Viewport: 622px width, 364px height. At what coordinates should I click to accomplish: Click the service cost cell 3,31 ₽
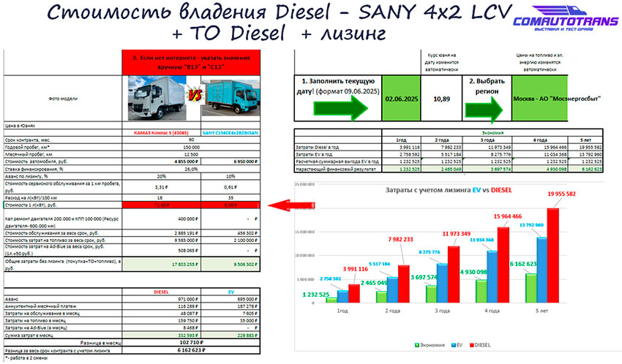[x=162, y=187]
